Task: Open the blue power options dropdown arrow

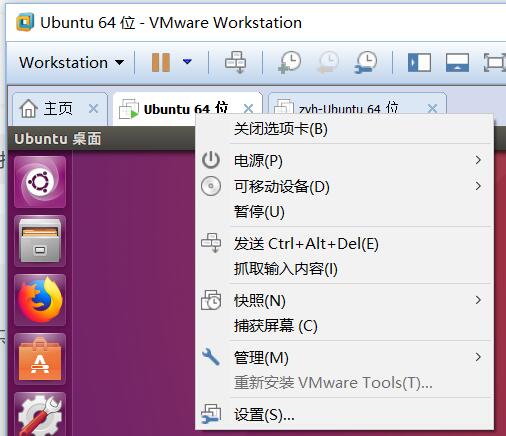Action: [187, 61]
